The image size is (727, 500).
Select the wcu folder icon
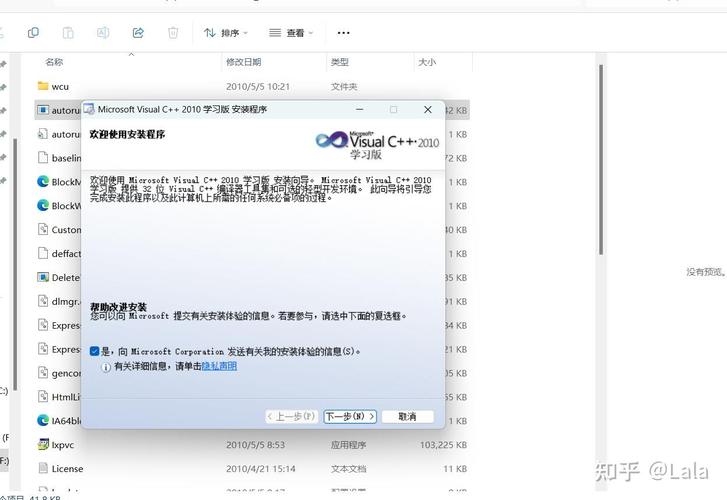pos(43,86)
